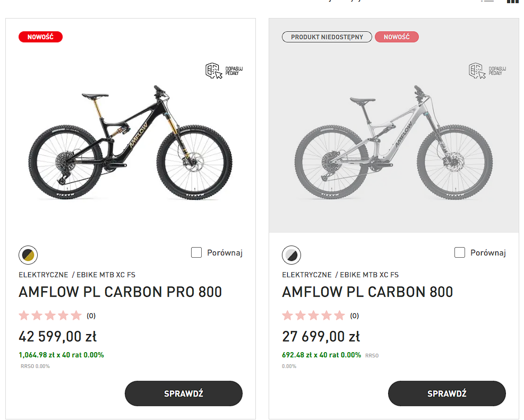Select the black-gold color swatch
Viewport: 524px width, 420px height.
click(28, 255)
